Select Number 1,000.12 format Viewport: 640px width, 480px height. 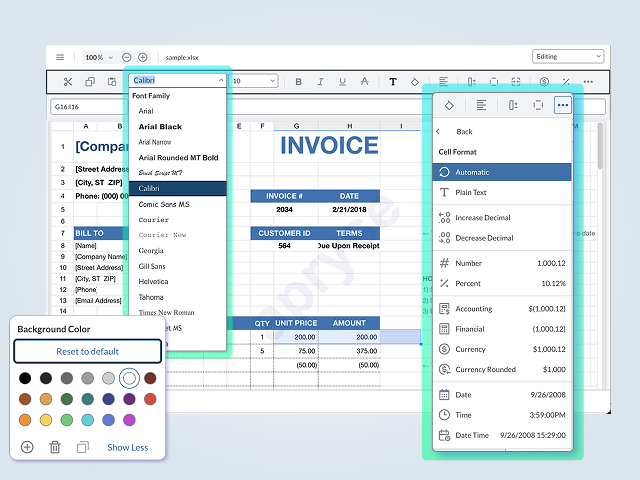click(502, 263)
